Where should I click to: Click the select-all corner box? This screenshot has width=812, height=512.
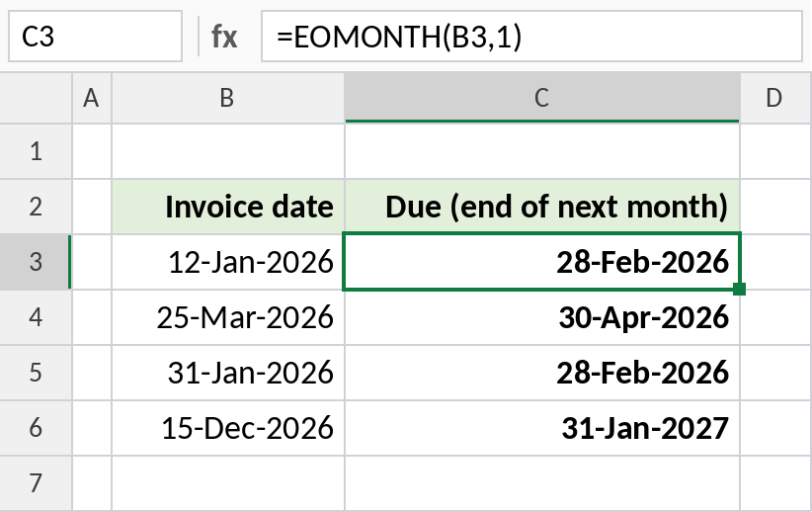click(x=36, y=98)
